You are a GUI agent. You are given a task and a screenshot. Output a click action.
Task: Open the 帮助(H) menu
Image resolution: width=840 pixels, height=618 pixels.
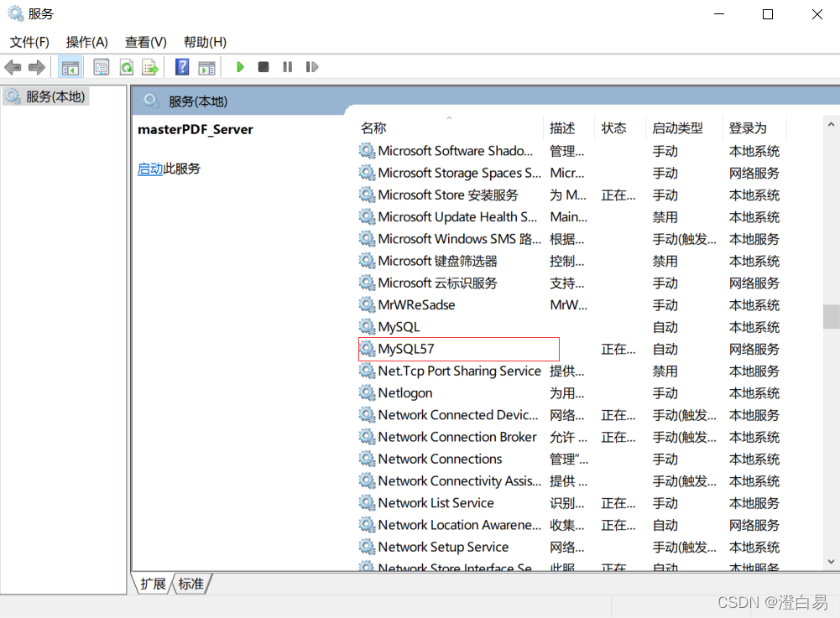[x=205, y=42]
